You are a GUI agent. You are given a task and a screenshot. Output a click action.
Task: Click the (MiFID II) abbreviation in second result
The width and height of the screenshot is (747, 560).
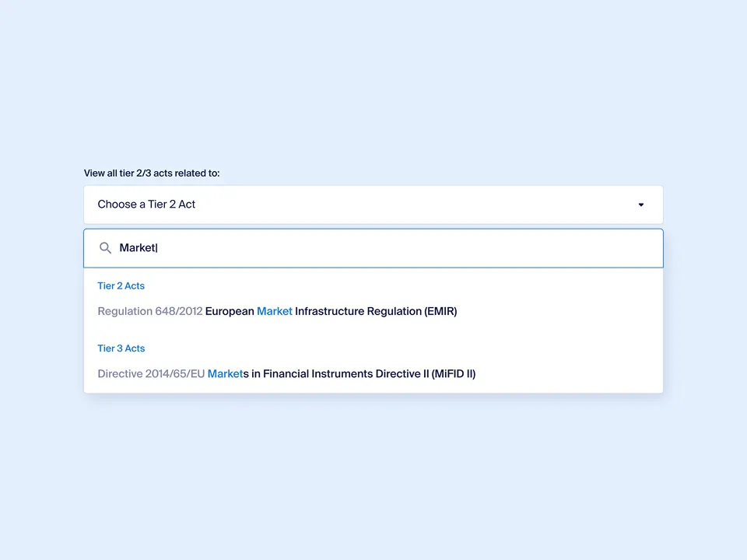click(x=454, y=374)
